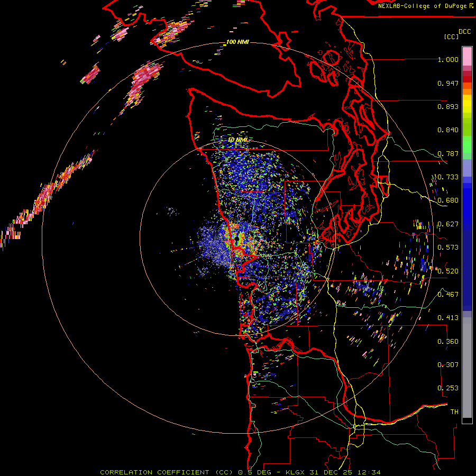Click the 100 NMI range ring label

point(237,42)
